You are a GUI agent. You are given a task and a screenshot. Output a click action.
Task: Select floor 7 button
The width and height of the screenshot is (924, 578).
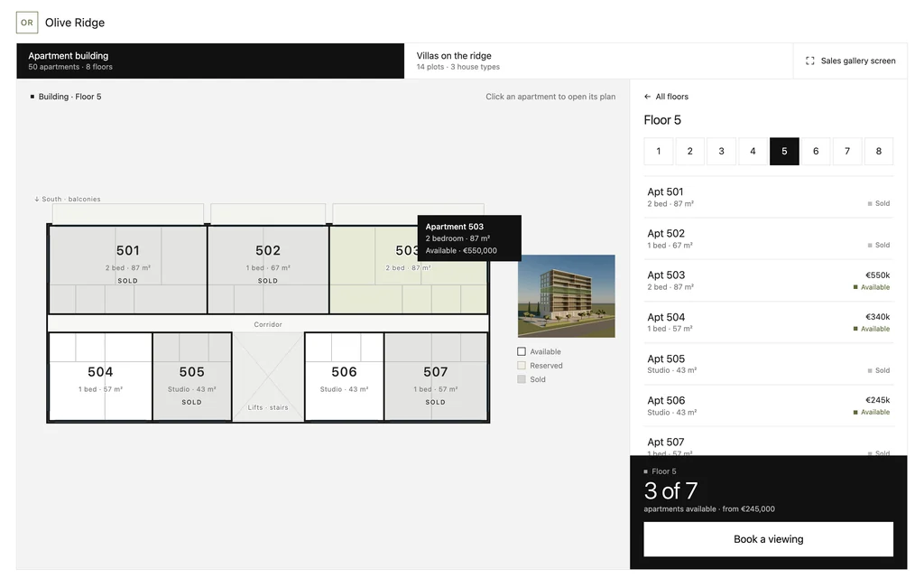(x=847, y=152)
